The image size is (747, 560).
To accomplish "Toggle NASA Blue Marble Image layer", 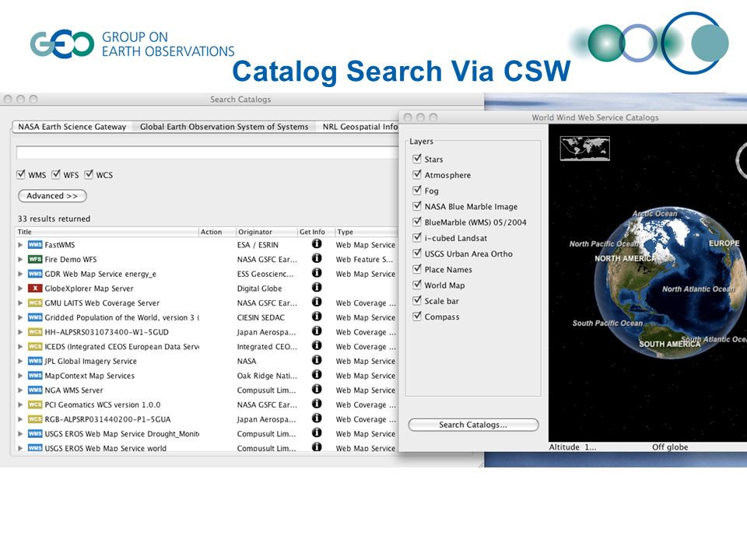I will (x=417, y=205).
